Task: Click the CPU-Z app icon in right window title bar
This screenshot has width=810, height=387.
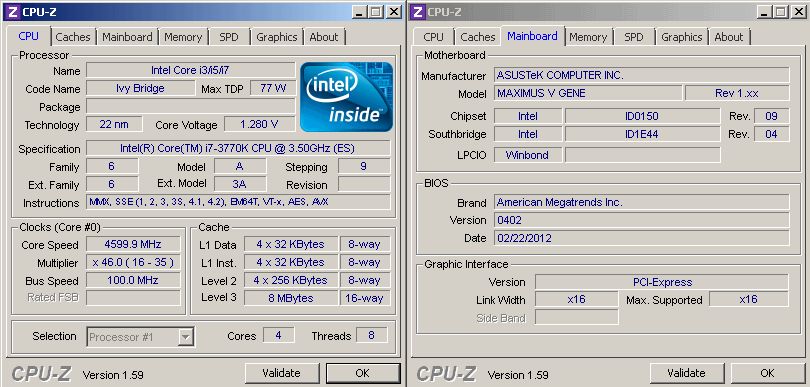Action: (419, 11)
